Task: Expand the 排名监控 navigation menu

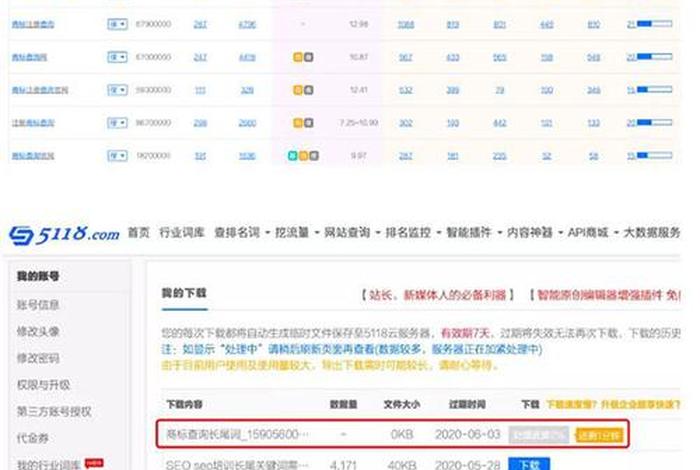Action: pyautogui.click(x=413, y=233)
